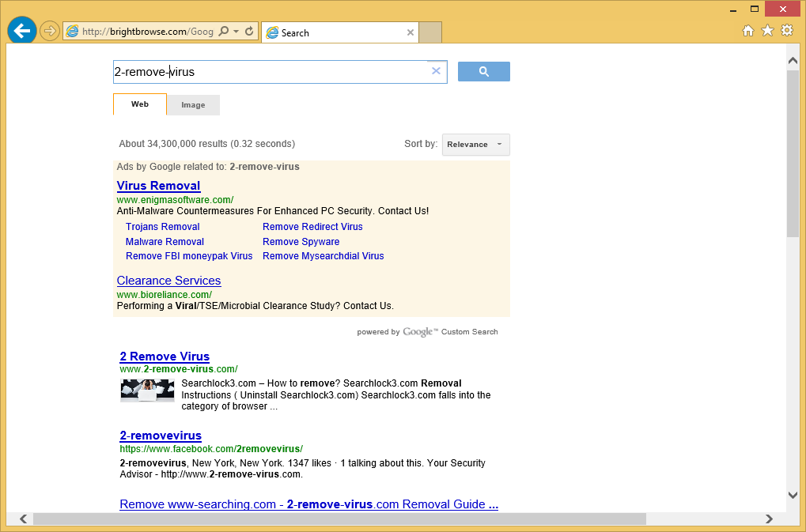806x532 pixels.
Task: Expand the Relevance sort dropdown
Action: [475, 145]
